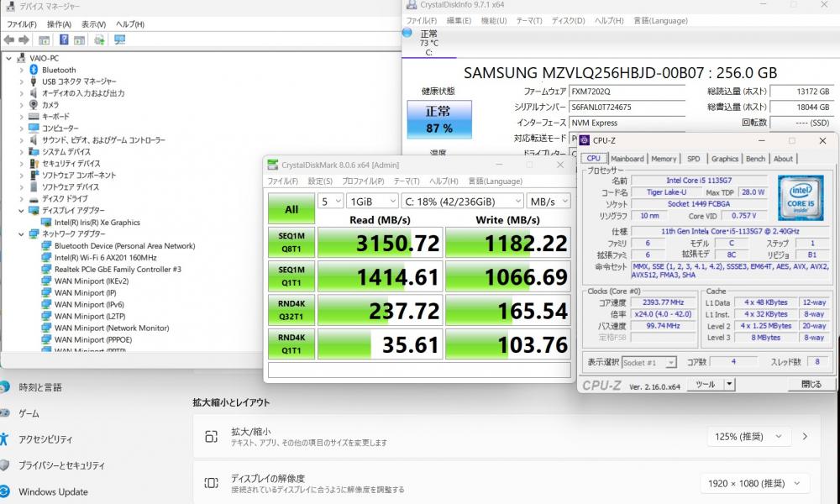Screen dimensions: 840x504
Task: Click the back arrow in Device Manager toolbar
Action: [9, 39]
